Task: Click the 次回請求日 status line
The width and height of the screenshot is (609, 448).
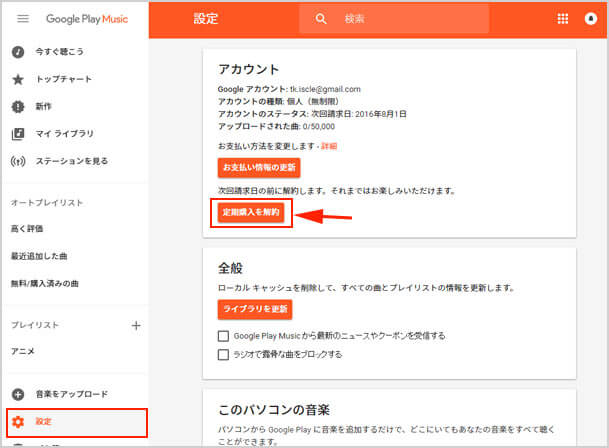Action: 312,114
